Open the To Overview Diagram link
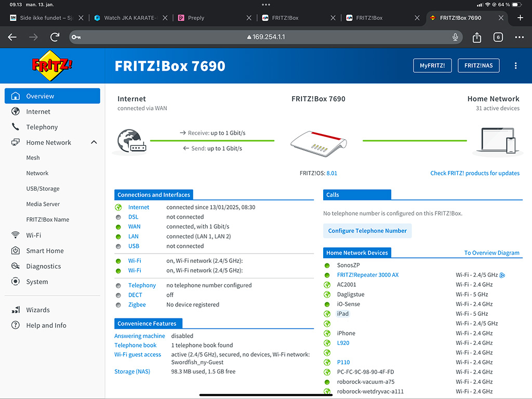The image size is (532, 399). [491, 253]
